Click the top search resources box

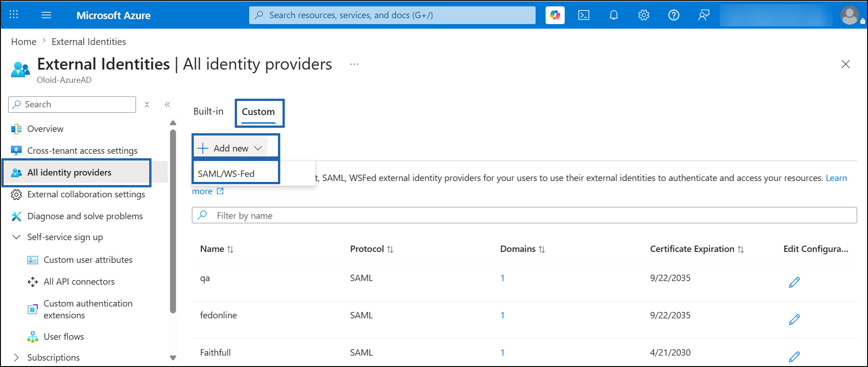click(392, 15)
